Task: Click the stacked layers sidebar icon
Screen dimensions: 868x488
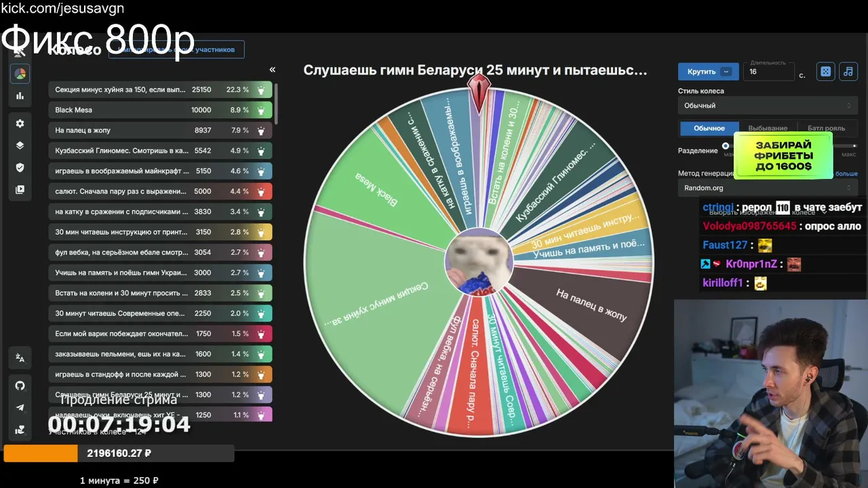Action: point(20,145)
